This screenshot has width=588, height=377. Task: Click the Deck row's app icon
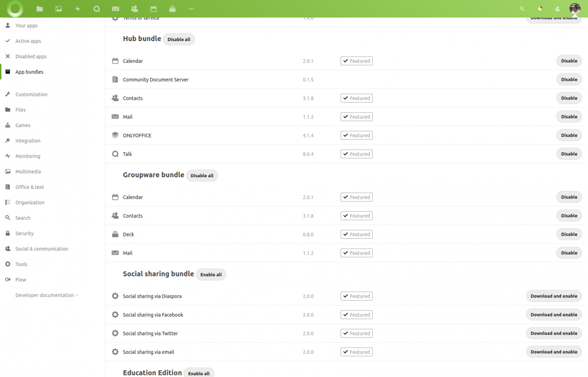click(115, 234)
